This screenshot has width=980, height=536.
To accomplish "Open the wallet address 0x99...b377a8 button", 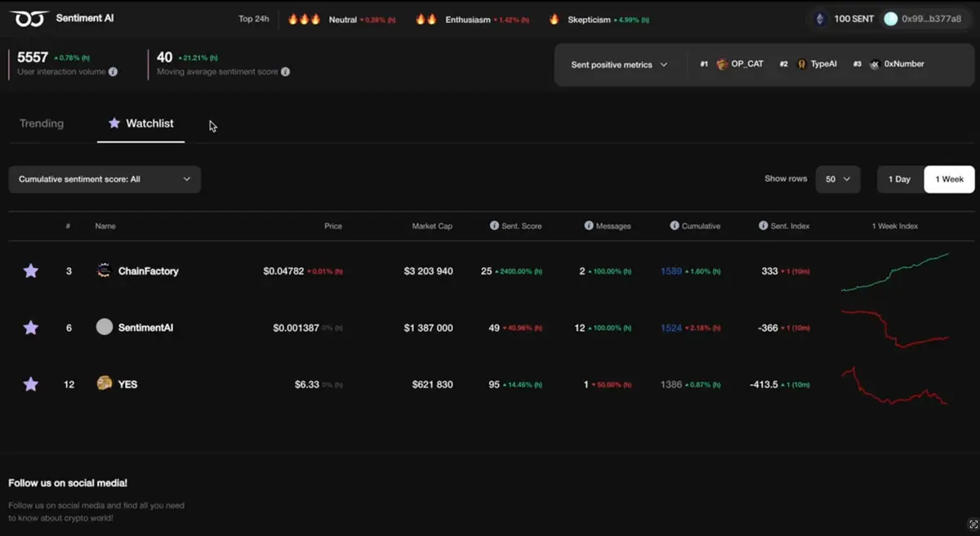I will [924, 19].
